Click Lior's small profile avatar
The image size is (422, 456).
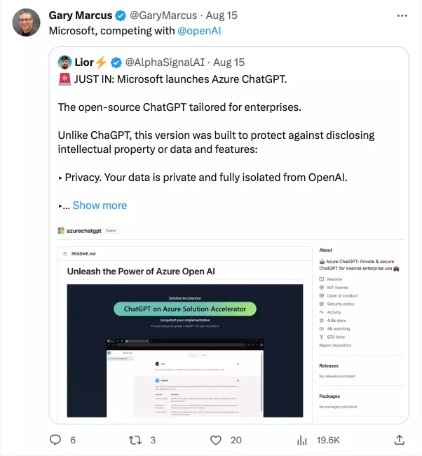(x=64, y=62)
